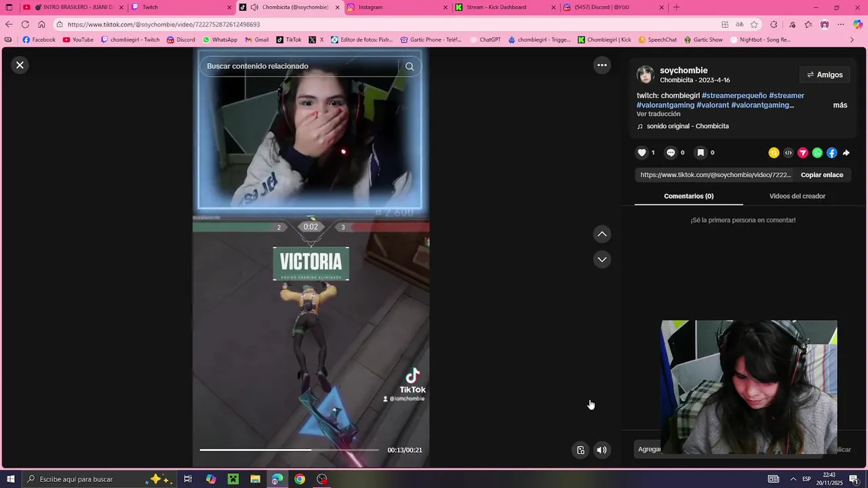Open Gartic Show bookmark

click(703, 40)
